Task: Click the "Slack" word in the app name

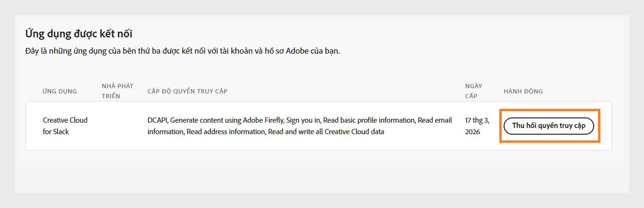Action: coord(61,131)
